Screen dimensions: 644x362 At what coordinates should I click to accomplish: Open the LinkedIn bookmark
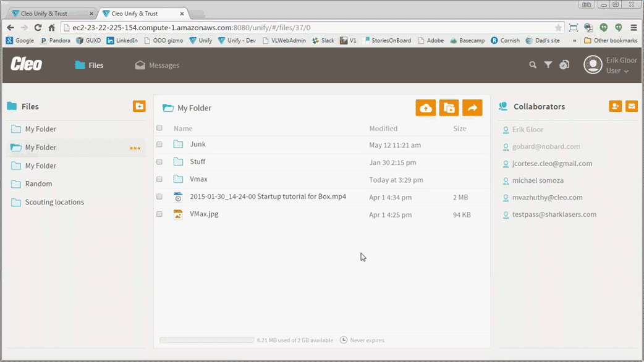click(x=122, y=41)
